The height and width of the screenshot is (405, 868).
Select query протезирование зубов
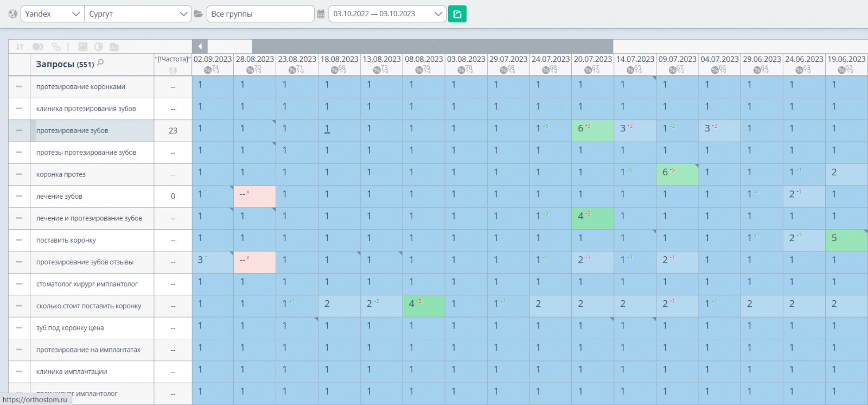coord(72,131)
